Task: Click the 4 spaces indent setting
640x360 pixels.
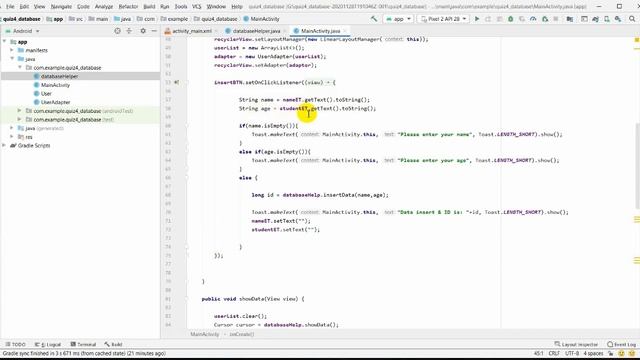Action: (593, 353)
